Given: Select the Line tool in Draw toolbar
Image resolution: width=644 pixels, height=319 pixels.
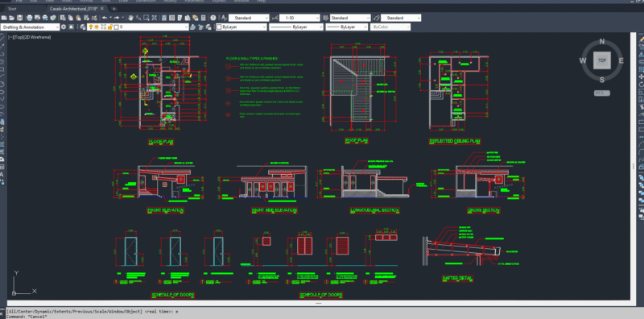Looking at the screenshot, I should [x=2, y=38].
